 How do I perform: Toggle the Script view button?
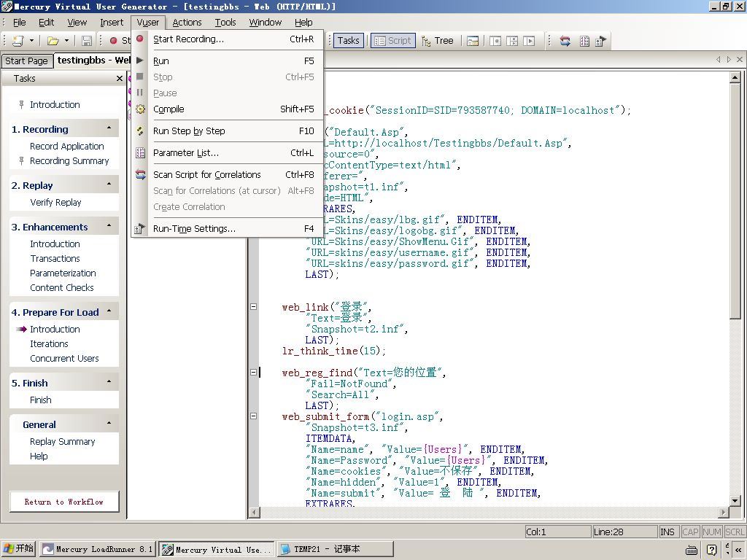coord(392,41)
